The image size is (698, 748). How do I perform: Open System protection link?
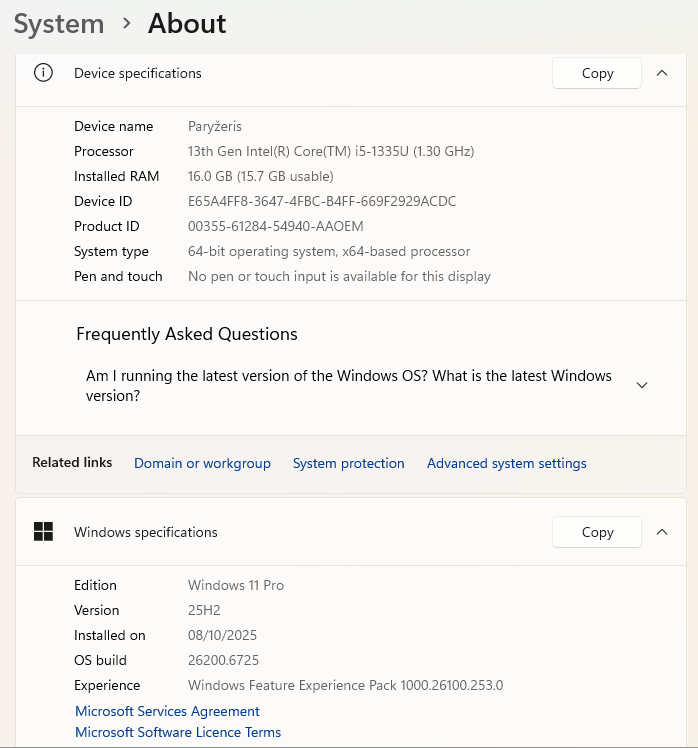click(348, 463)
